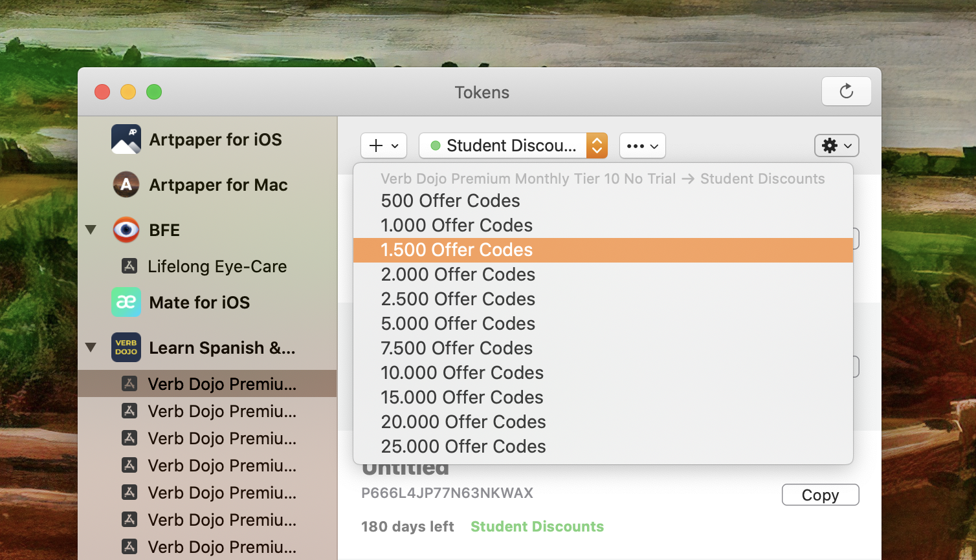Select the Mate for iOS app icon
Viewport: 976px width, 560px height.
(126, 303)
